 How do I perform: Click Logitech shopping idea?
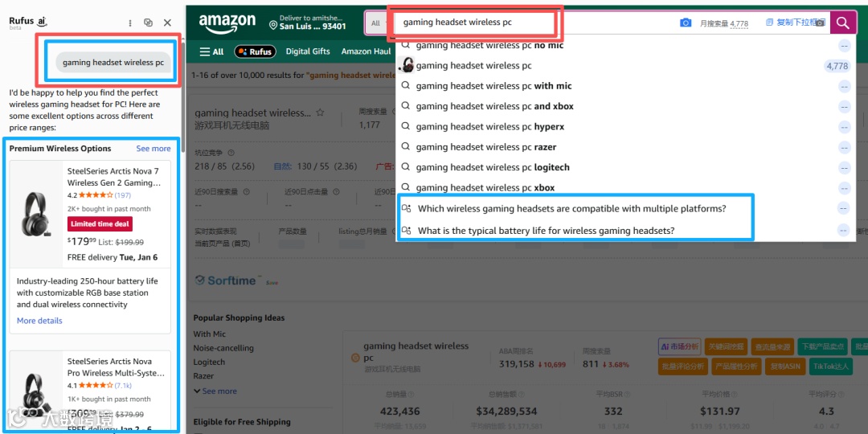tap(209, 362)
